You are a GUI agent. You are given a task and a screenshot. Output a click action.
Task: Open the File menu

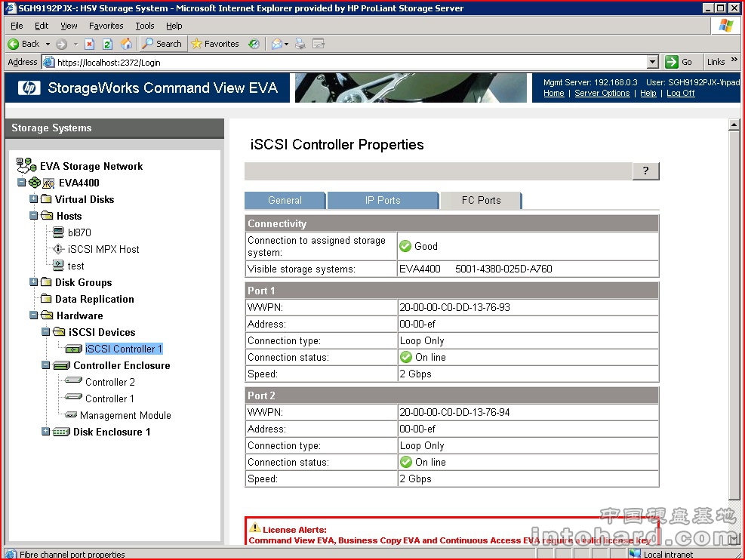[17, 26]
